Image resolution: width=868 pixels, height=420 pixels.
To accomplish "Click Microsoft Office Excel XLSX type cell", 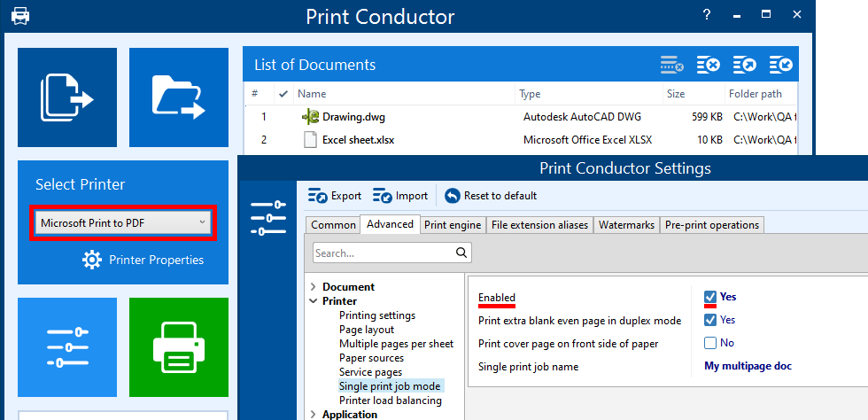I will [x=587, y=140].
